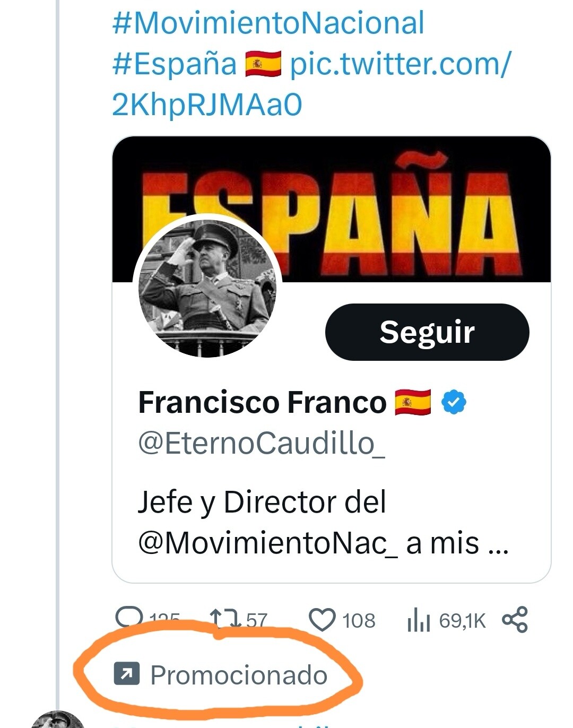Open the #MovimientoNacional hashtag
573x728 pixels.
tap(268, 23)
